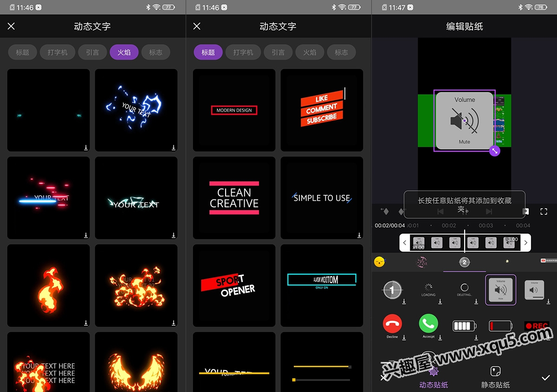Pick the LOADING spinner sticker
This screenshot has width=557, height=392.
click(428, 290)
